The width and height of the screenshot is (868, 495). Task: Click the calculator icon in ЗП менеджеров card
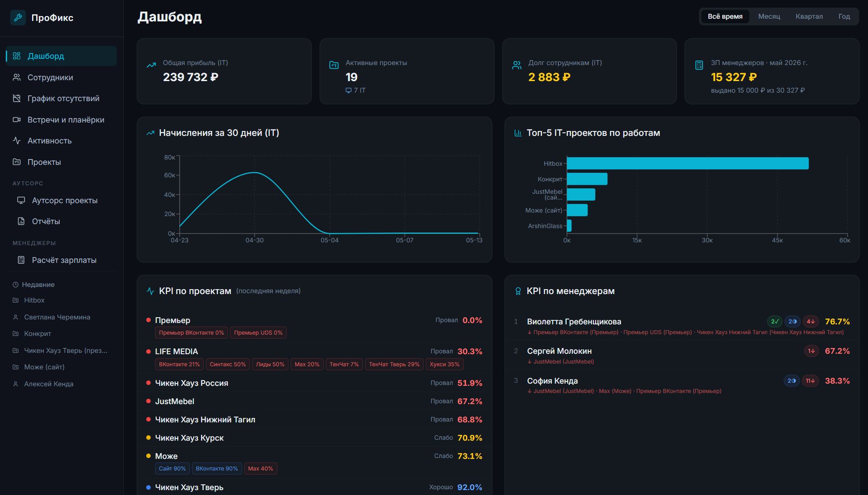point(699,65)
